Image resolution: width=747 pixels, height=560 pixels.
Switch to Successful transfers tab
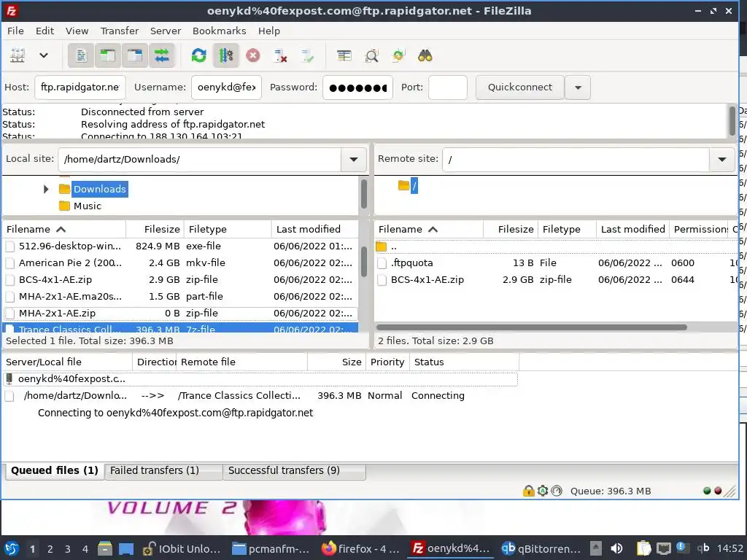[294, 470]
